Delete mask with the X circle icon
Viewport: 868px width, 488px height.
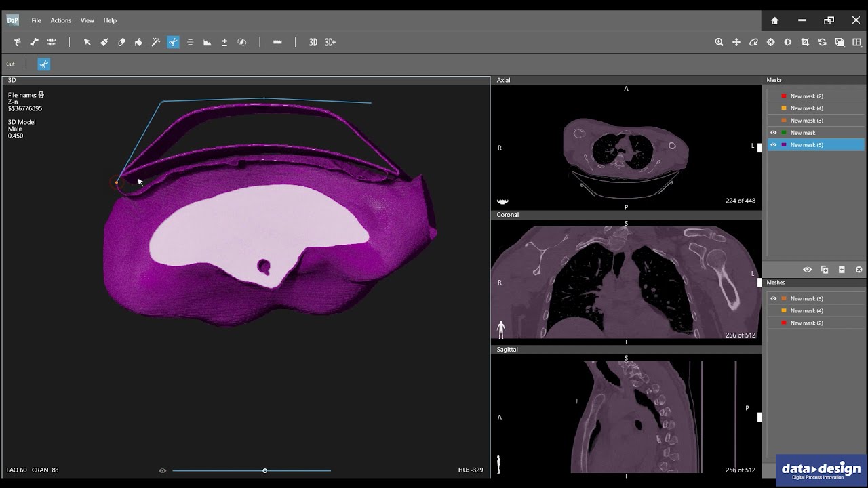(859, 270)
